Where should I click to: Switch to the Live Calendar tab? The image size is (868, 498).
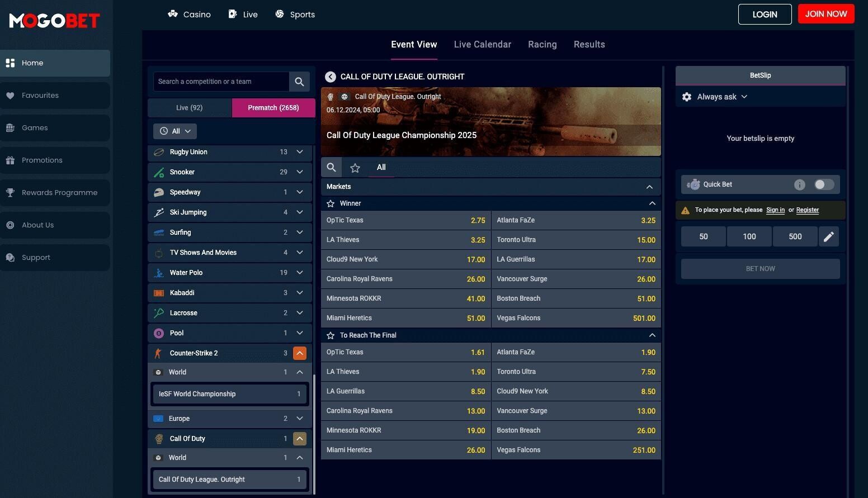[x=483, y=45]
